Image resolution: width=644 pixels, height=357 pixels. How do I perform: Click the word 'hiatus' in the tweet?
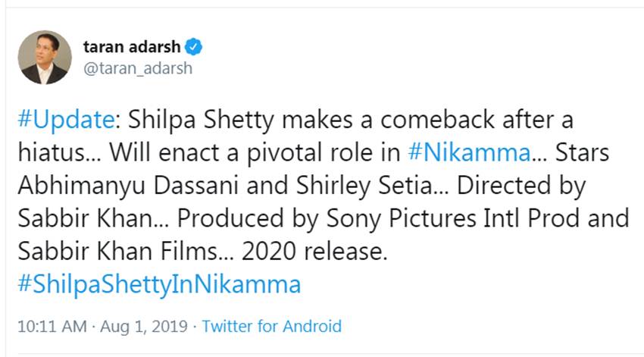tap(50, 152)
